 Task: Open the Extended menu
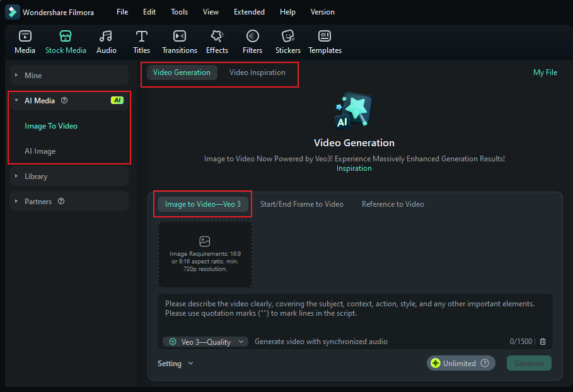pos(249,12)
